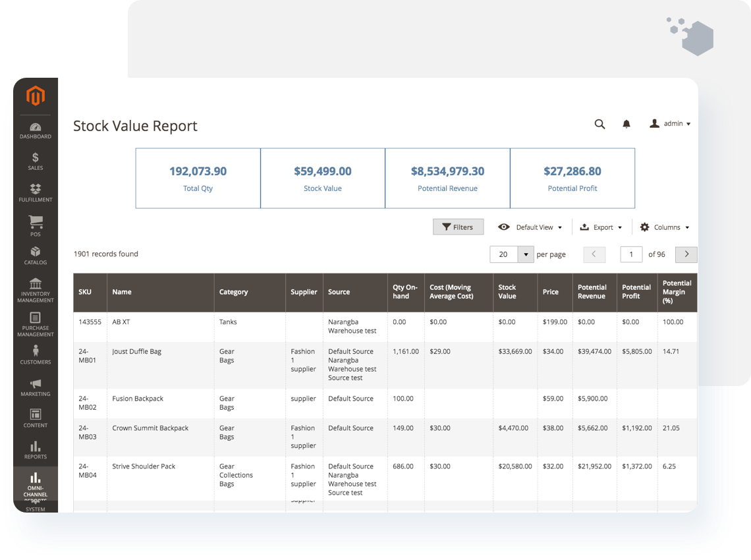
Task: Open the admin user account menu
Action: coord(670,124)
